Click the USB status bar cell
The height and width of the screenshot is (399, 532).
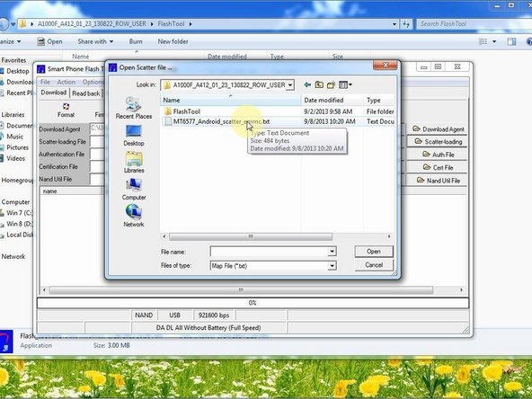pos(174,315)
